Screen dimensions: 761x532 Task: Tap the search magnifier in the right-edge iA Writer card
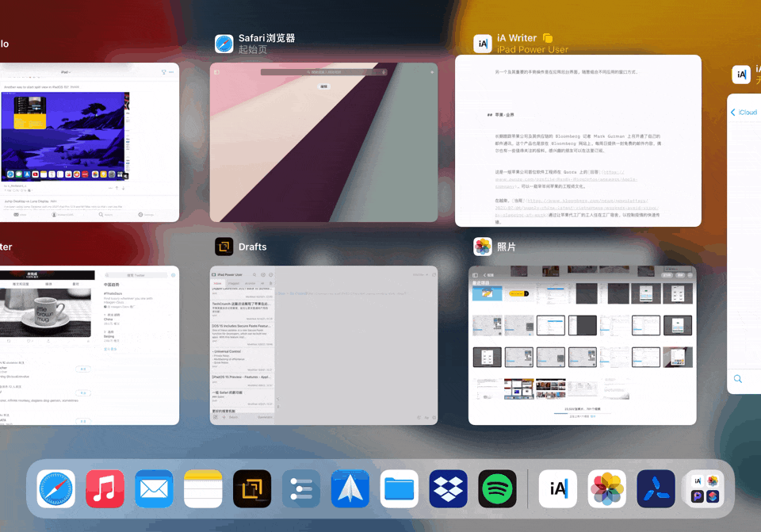(738, 379)
